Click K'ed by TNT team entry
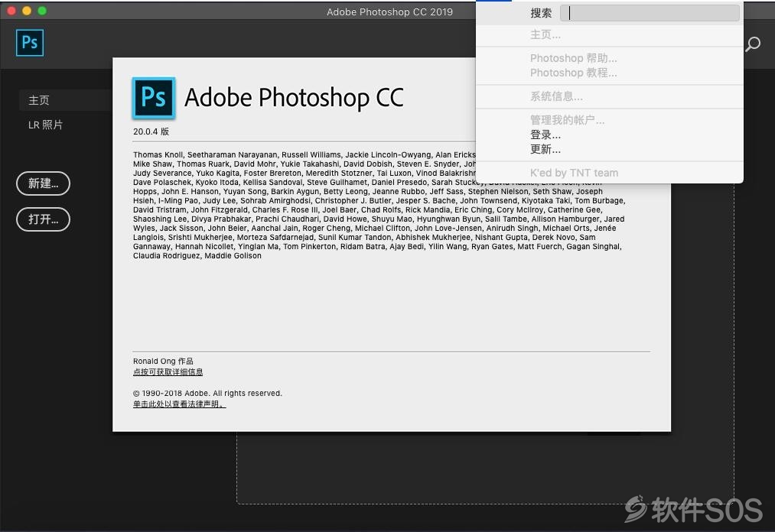The width and height of the screenshot is (775, 532). click(610, 173)
